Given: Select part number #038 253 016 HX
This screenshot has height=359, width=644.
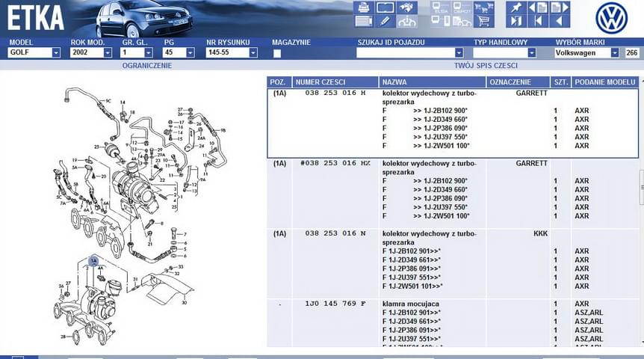Looking at the screenshot, I should point(335,163).
